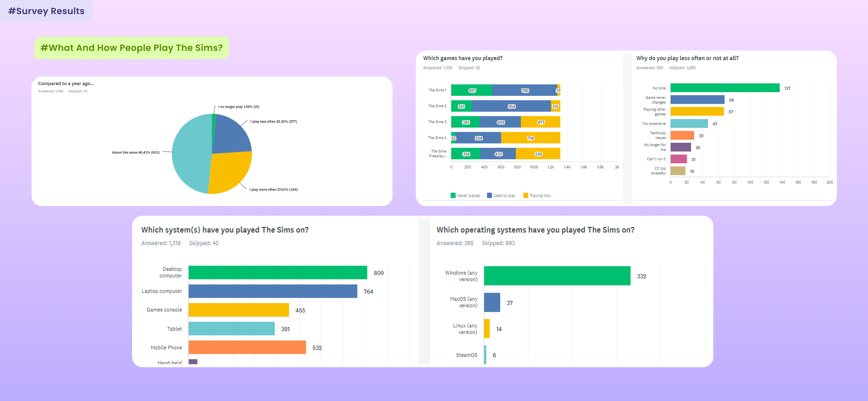Click the yellow Playing now legend swatch

click(526, 195)
